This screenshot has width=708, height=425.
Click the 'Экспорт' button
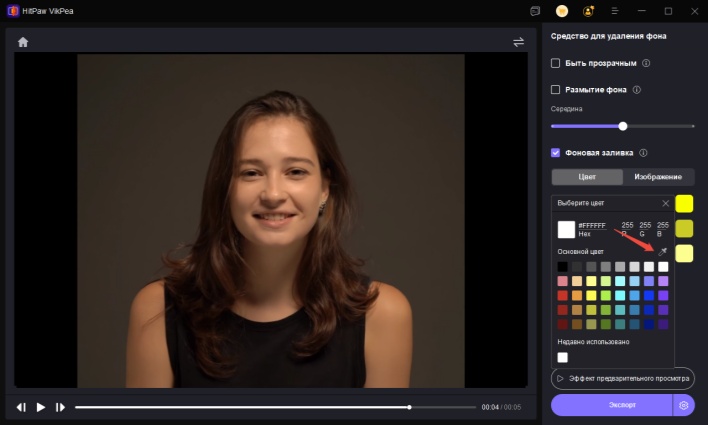click(x=611, y=405)
